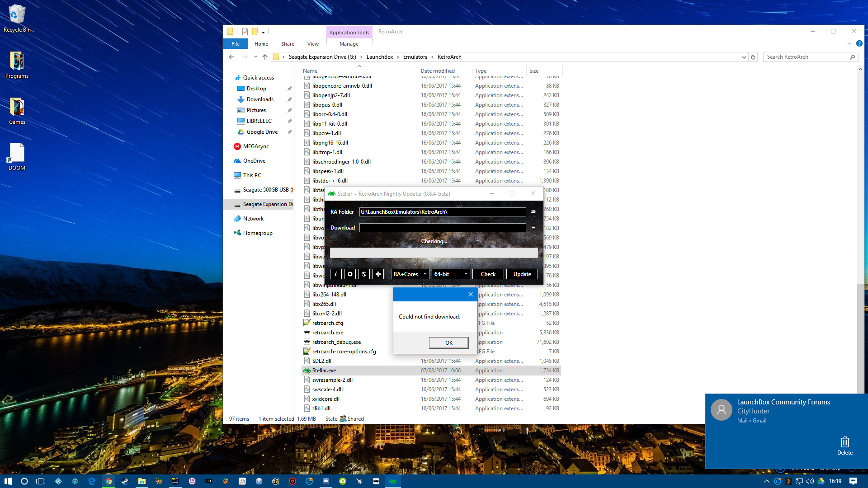The image size is (868, 488).
Task: Open the File tab in Explorer
Action: [236, 44]
